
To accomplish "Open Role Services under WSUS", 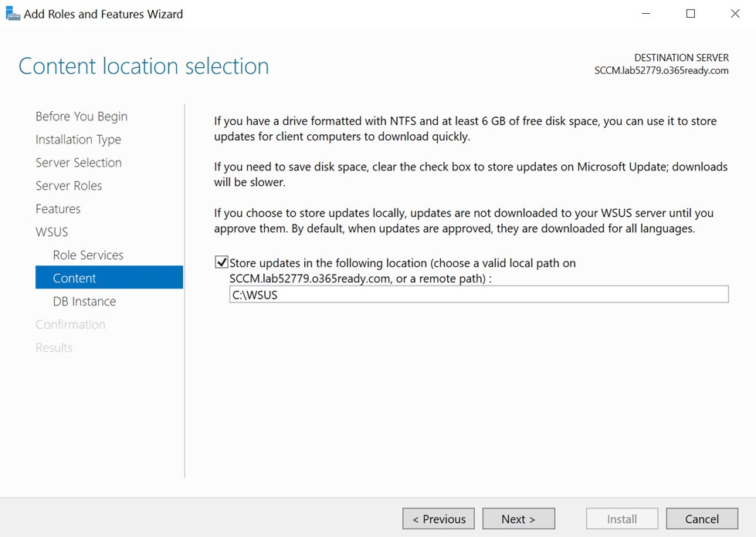I will (88, 255).
